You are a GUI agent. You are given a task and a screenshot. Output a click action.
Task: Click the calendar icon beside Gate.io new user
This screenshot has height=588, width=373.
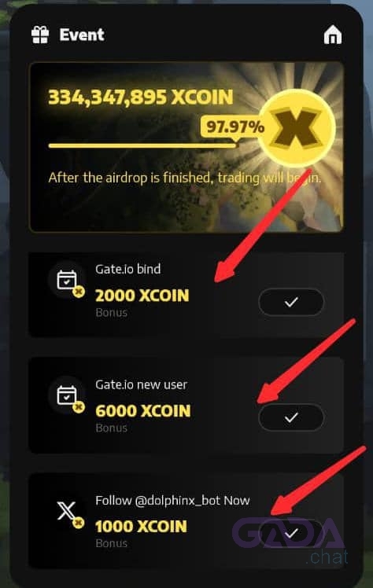(68, 396)
